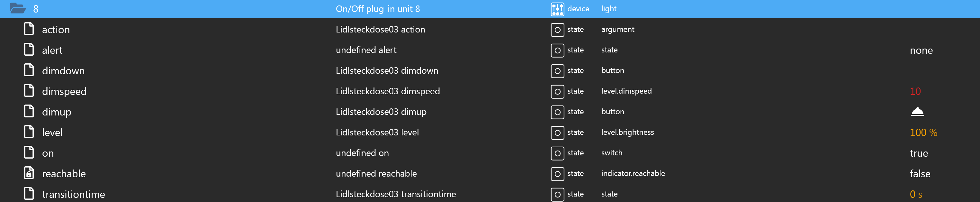980x202 pixels.
Task: Collapse the open folder 8
Action: pos(17,8)
